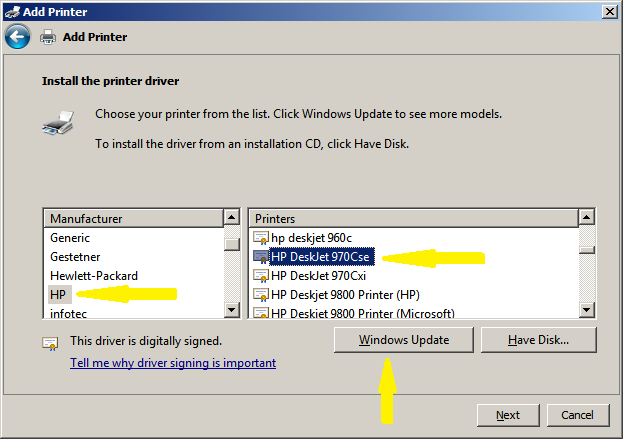
Task: Go back with the blue arrow button
Action: [17, 37]
